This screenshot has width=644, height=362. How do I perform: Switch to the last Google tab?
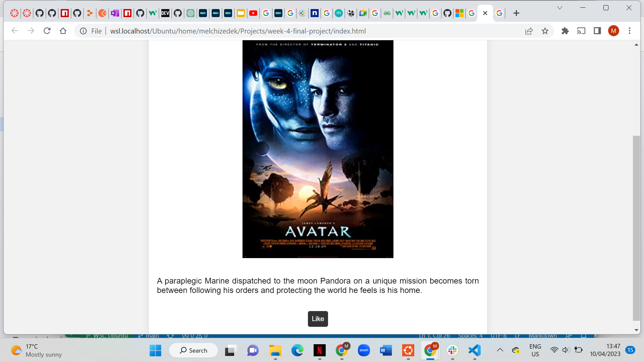[499, 13]
